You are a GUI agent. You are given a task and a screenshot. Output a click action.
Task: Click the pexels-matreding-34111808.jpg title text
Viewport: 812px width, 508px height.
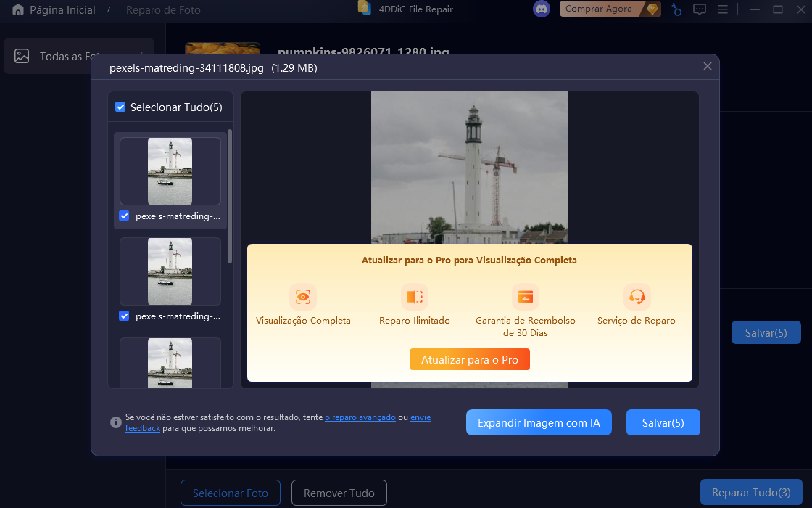coord(186,68)
